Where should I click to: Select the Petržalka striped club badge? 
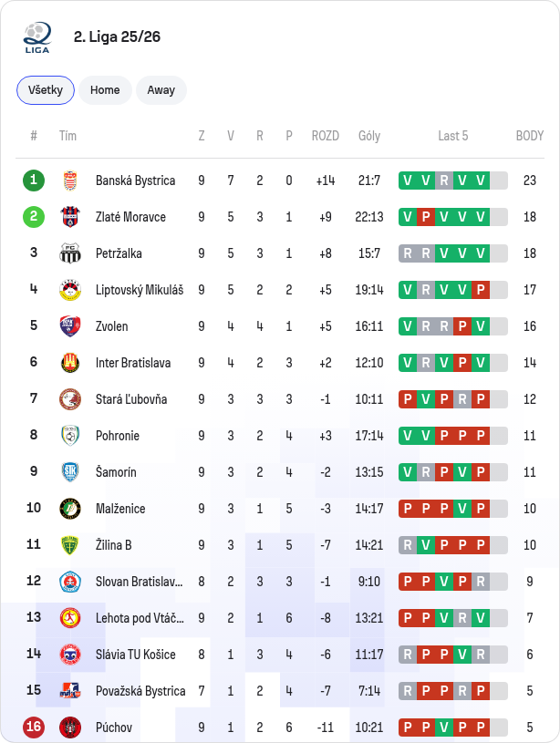[x=70, y=253]
